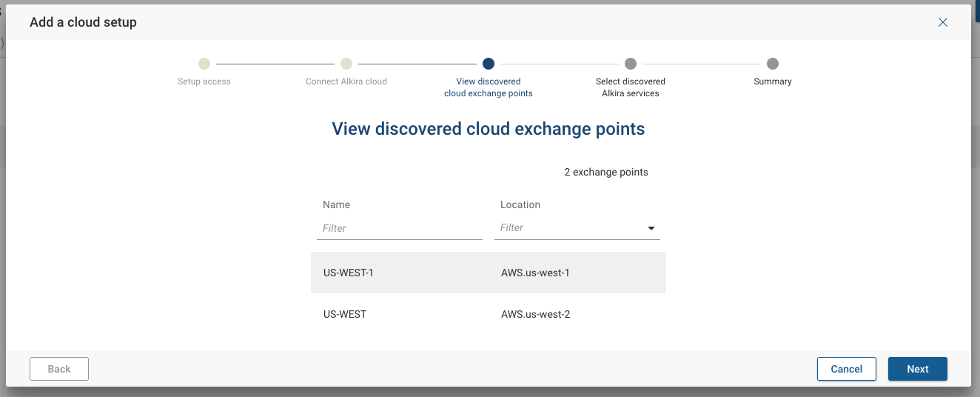Click the 2 exchange points count text
The width and height of the screenshot is (980, 397).
606,172
